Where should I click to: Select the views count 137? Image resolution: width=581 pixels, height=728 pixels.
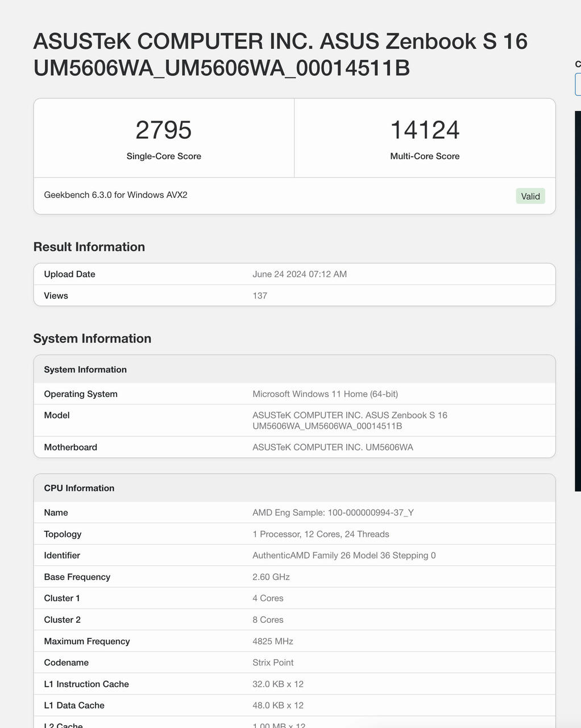(x=260, y=296)
